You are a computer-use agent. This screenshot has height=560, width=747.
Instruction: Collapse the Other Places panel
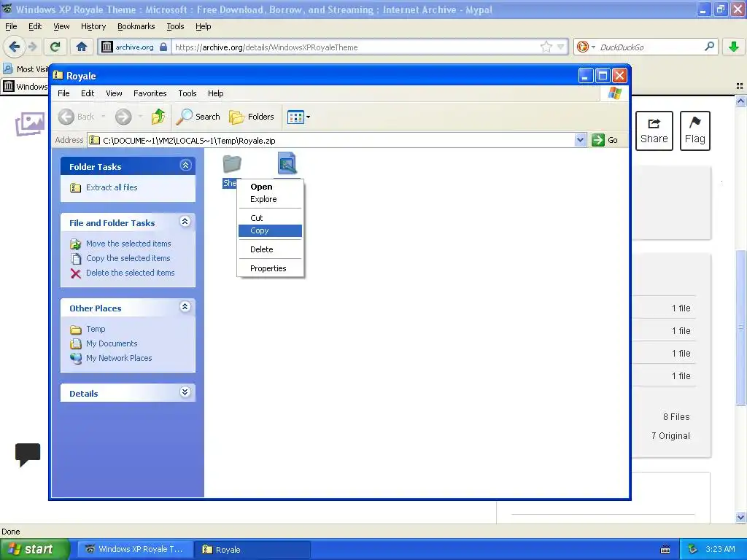(185, 307)
